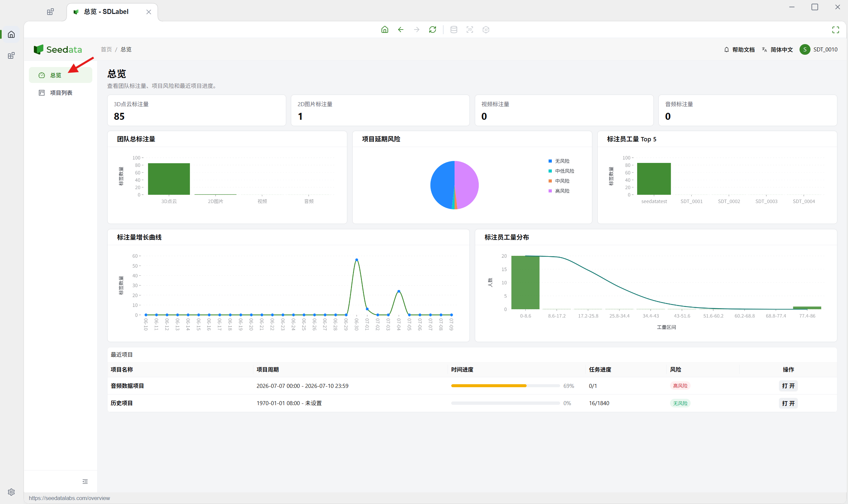Image resolution: width=848 pixels, height=504 pixels.
Task: Click the 2D annotation tool icon
Action: click(470, 30)
